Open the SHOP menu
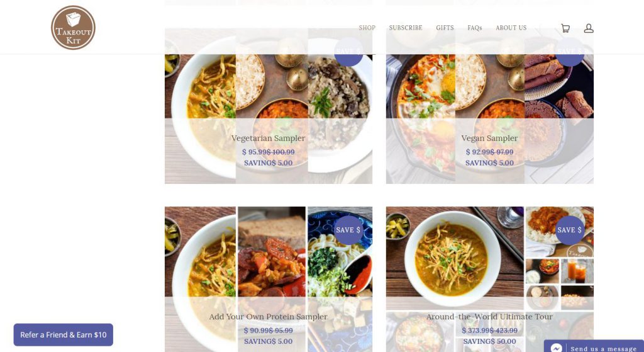The width and height of the screenshot is (644, 352). [367, 28]
